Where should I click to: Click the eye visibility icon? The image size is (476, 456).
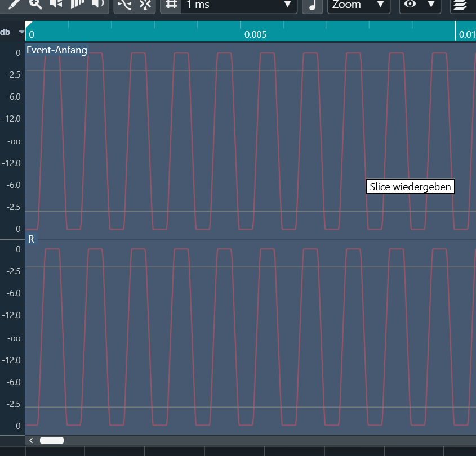pos(411,5)
